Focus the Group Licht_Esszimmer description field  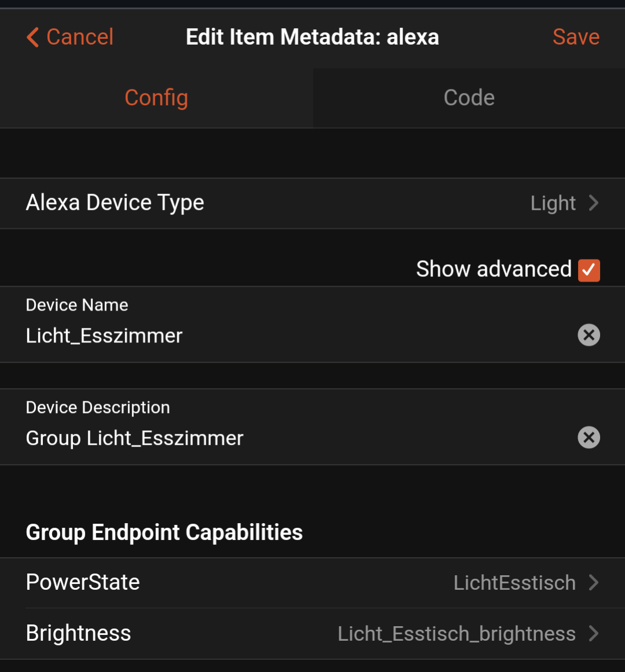(x=300, y=438)
